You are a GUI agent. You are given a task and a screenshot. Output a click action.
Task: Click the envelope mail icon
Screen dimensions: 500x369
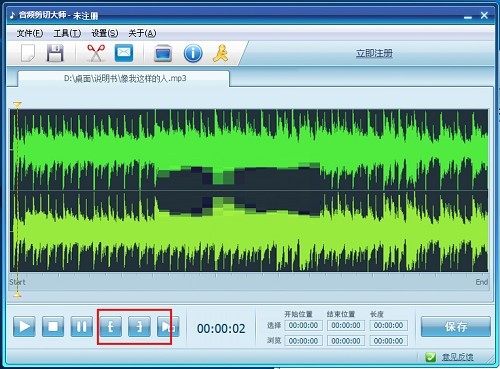[124, 53]
